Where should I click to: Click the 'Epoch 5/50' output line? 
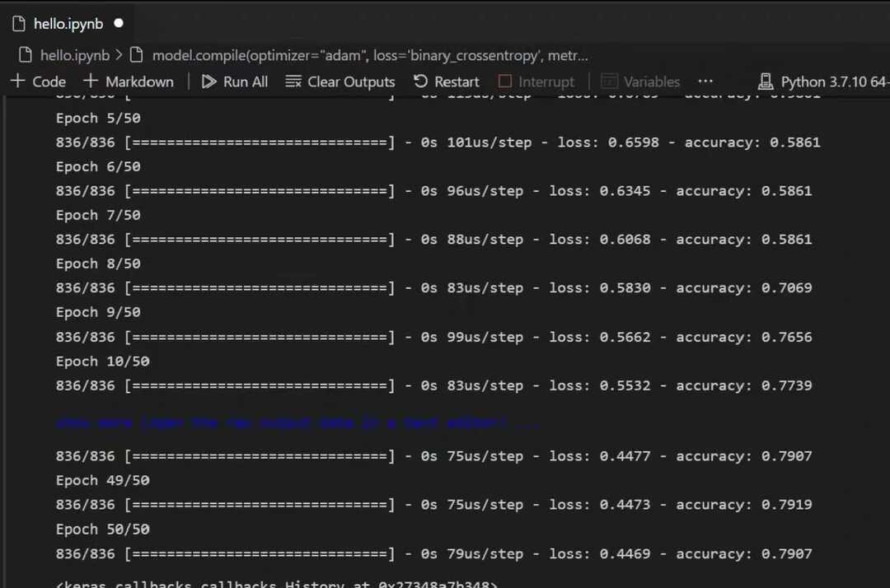click(98, 118)
